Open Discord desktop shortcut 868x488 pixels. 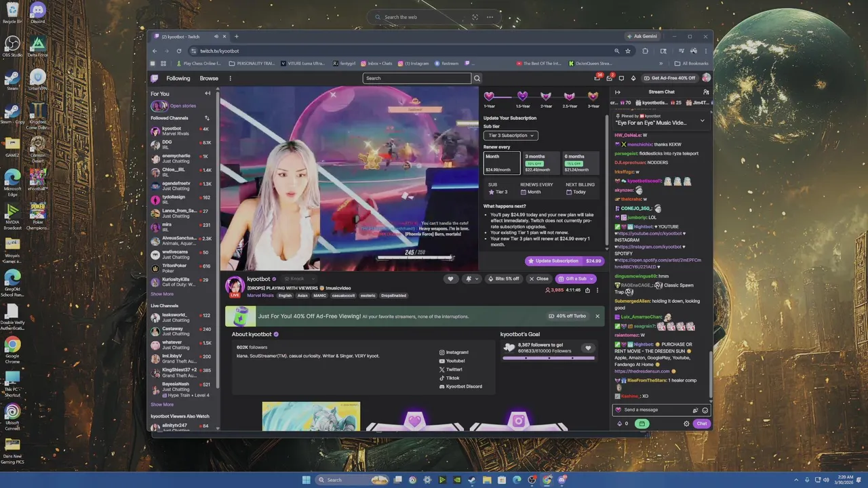point(37,12)
